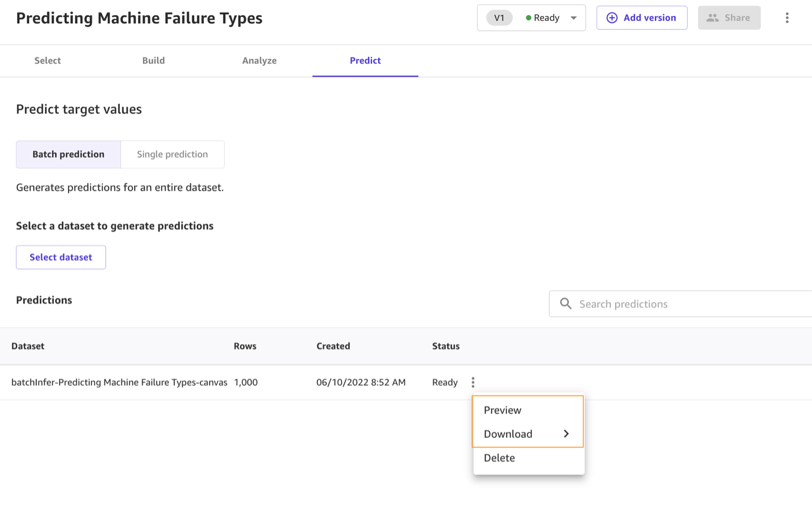The height and width of the screenshot is (527, 812).
Task: Click the three-dot icon beside Ready status
Action: (472, 382)
